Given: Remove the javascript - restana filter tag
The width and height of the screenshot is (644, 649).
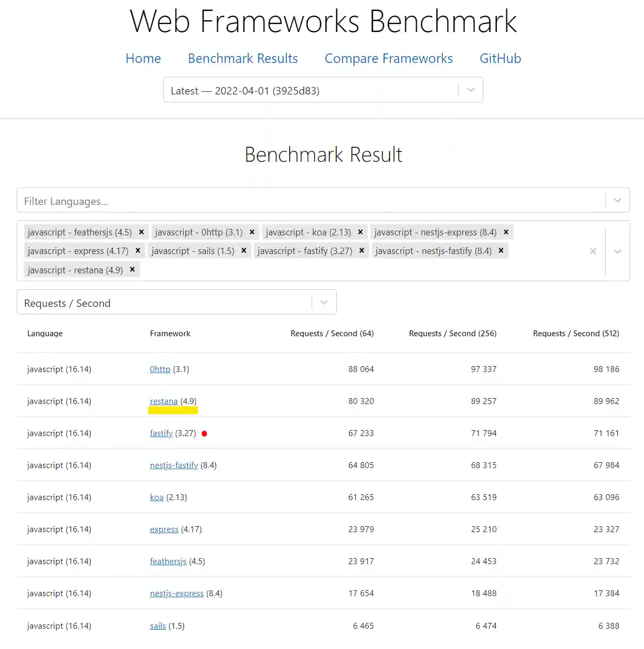Looking at the screenshot, I should [132, 270].
